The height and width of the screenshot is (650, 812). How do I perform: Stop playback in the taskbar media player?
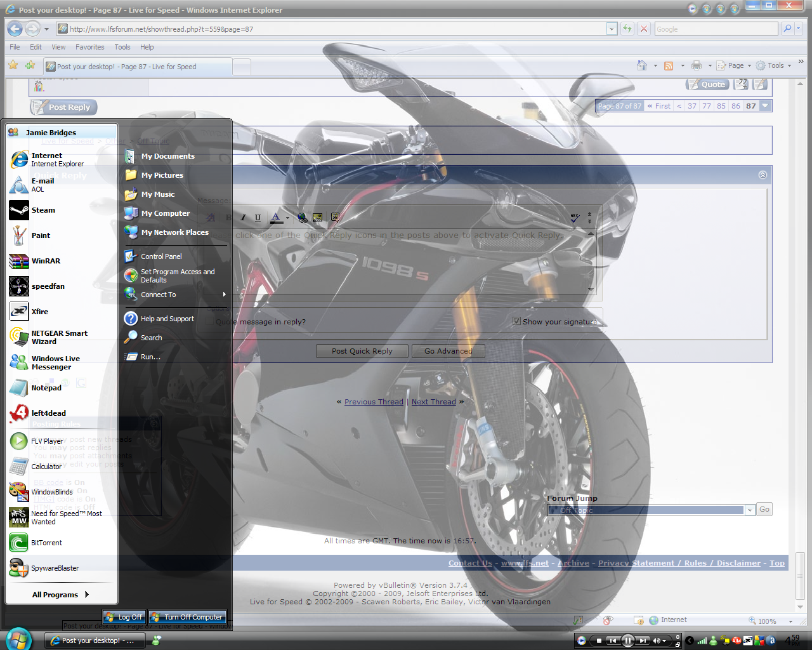[x=599, y=640]
